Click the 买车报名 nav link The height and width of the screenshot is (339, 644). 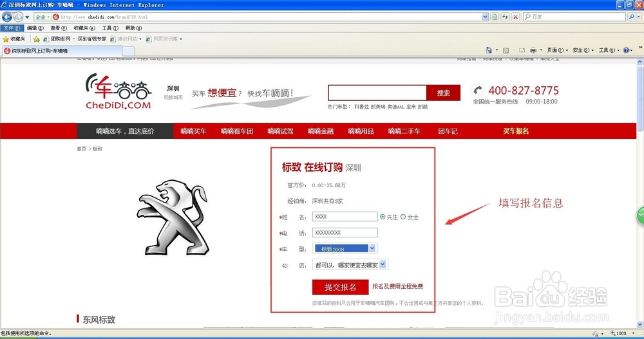(x=516, y=131)
